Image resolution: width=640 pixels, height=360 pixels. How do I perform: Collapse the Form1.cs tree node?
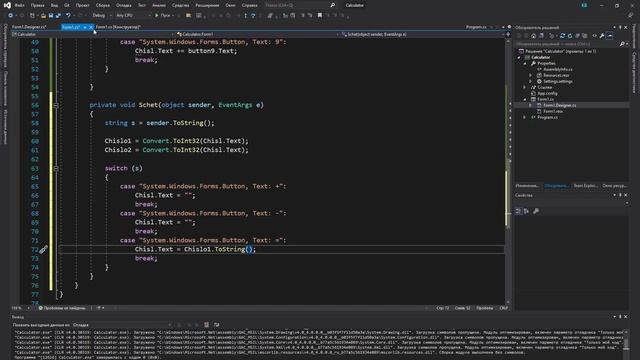pos(525,99)
